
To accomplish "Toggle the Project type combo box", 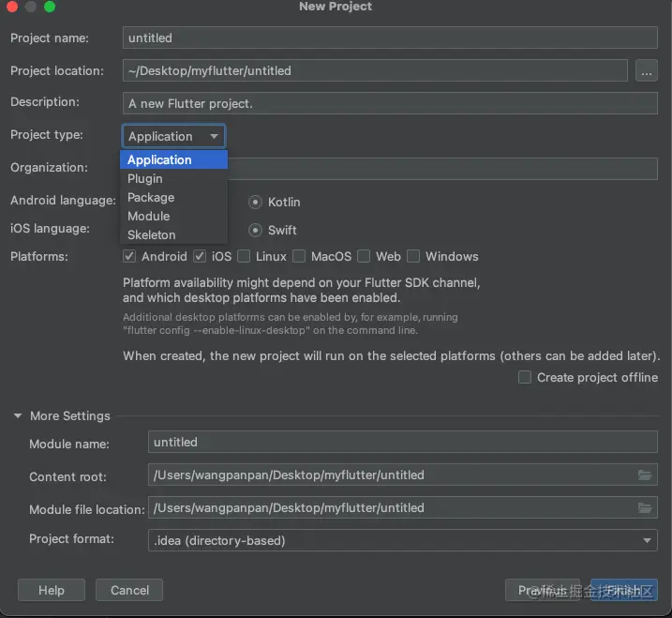I will tap(173, 136).
